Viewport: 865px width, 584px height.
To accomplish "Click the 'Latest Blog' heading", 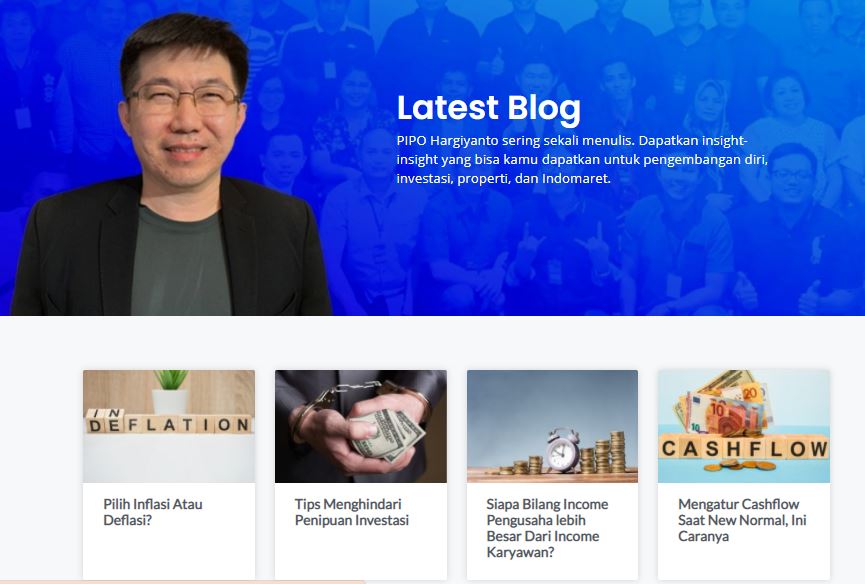I will coord(488,108).
